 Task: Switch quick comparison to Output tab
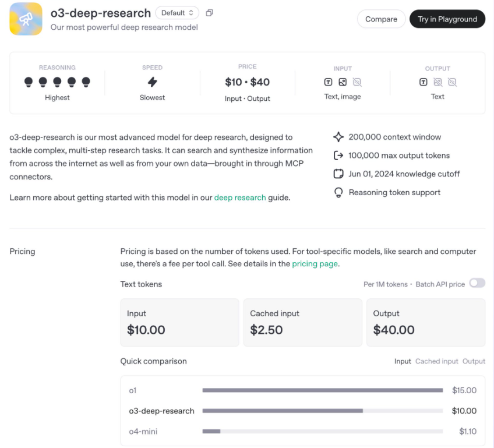pos(474,361)
